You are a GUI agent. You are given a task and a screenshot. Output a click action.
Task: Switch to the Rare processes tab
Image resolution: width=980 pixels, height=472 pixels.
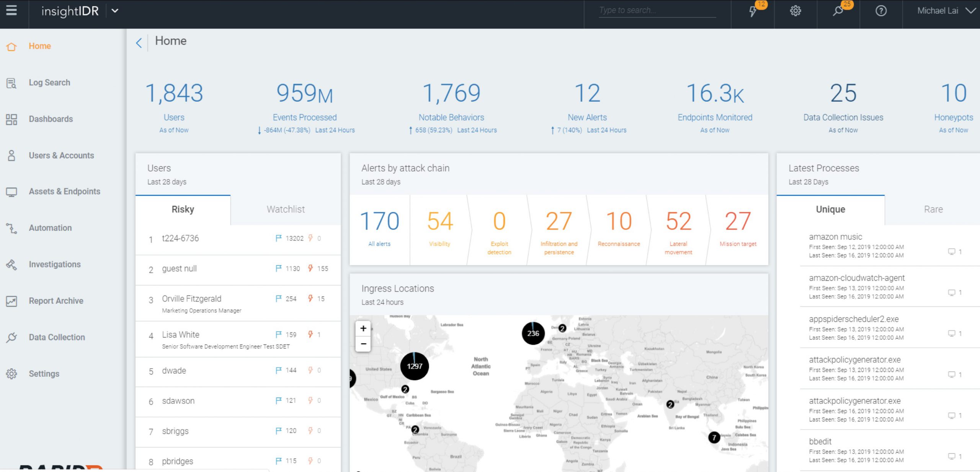coord(933,209)
